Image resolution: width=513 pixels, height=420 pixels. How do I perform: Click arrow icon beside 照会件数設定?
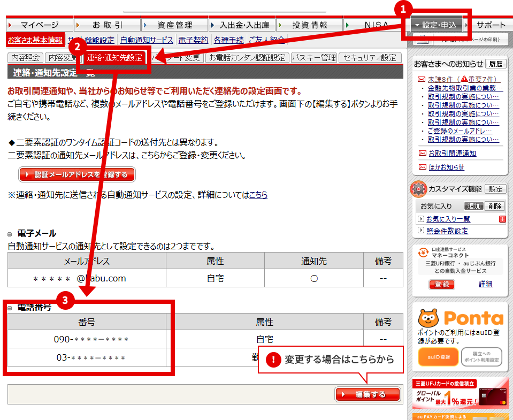pyautogui.click(x=421, y=230)
